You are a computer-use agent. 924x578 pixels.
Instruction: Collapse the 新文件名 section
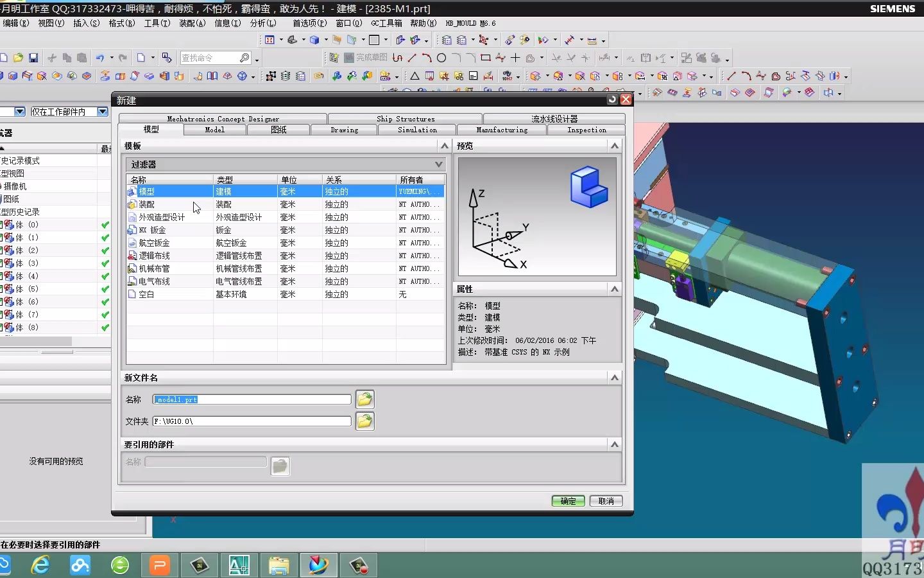[x=615, y=378]
